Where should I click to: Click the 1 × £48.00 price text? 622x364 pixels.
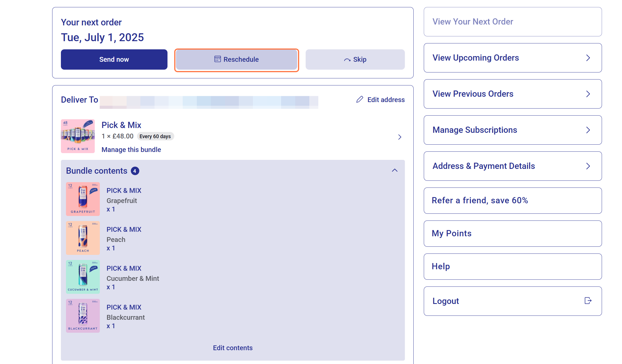(117, 136)
